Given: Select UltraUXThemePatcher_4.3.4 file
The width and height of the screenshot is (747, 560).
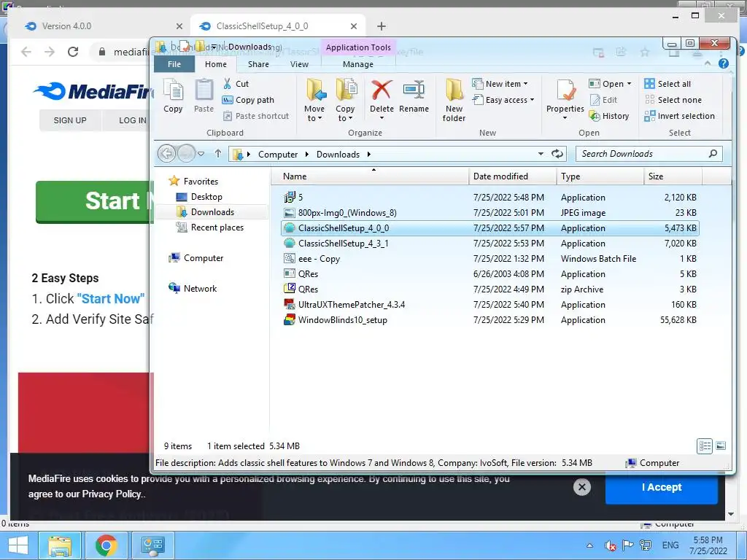Looking at the screenshot, I should (489, 304).
